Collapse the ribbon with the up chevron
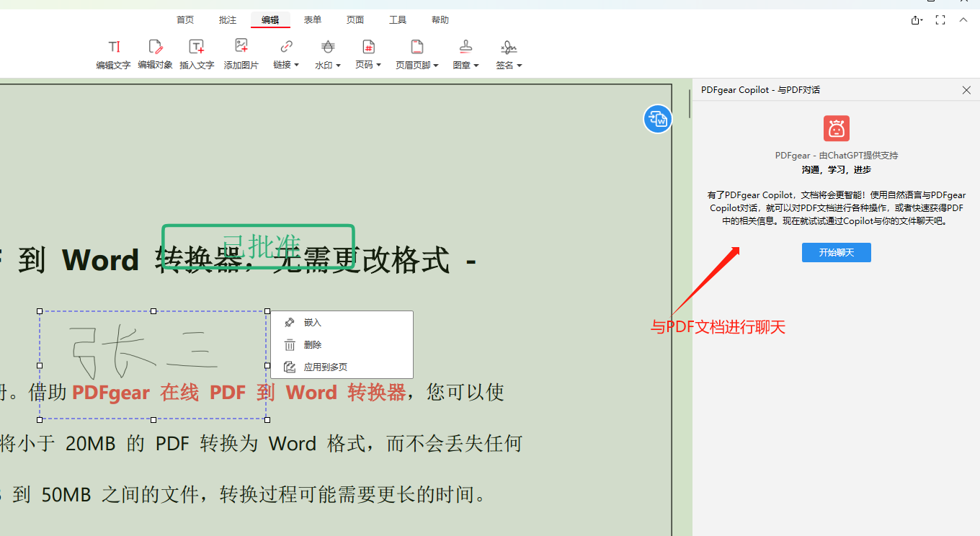 pyautogui.click(x=963, y=20)
